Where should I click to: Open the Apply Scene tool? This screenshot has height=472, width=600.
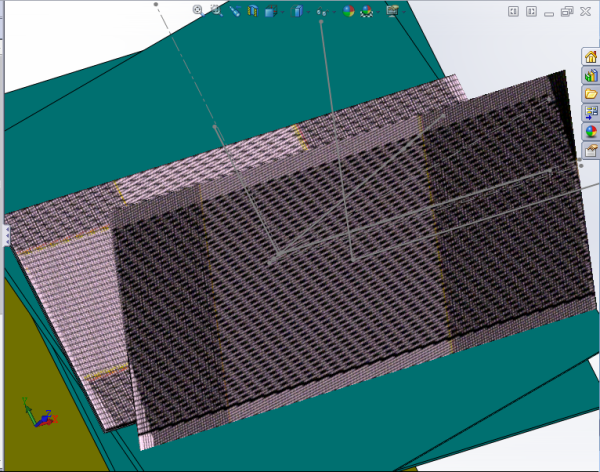tap(367, 11)
